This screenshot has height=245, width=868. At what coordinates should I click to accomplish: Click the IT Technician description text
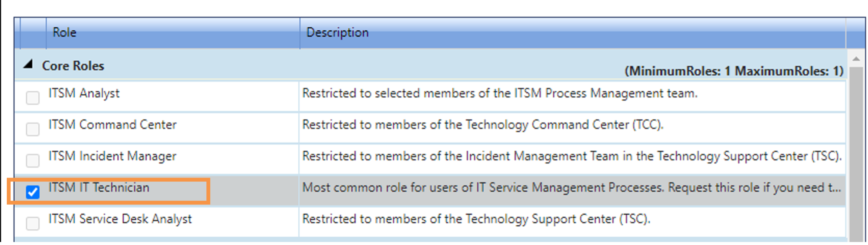click(x=571, y=188)
